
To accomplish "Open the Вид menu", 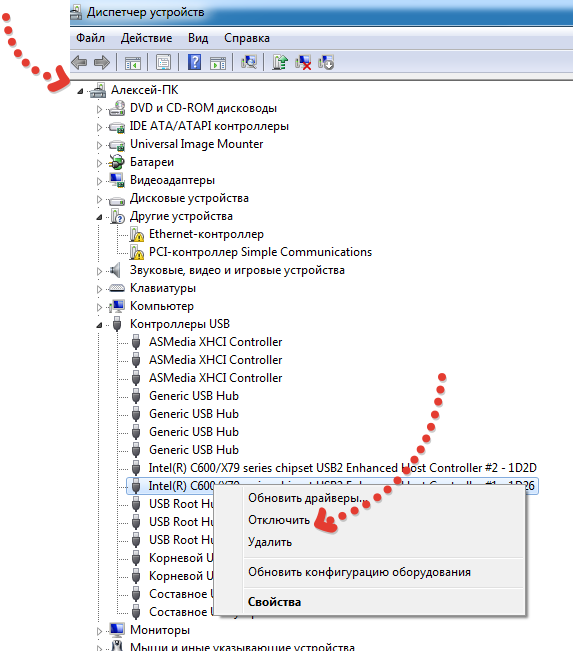I will click(x=198, y=38).
